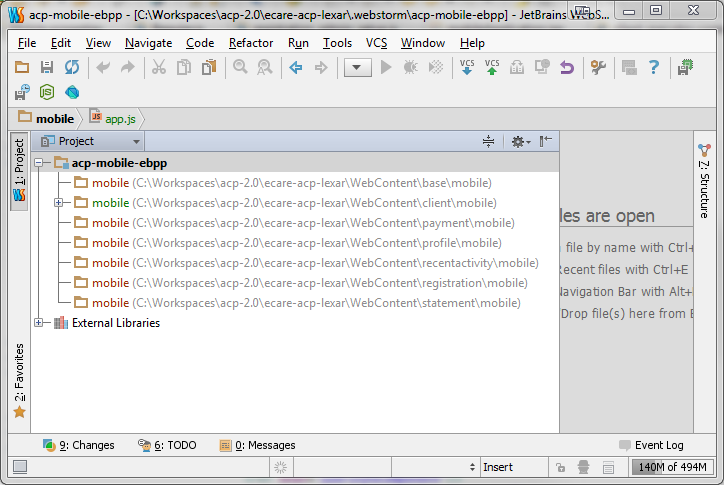Select the statement\mobile folder

(x=297, y=303)
